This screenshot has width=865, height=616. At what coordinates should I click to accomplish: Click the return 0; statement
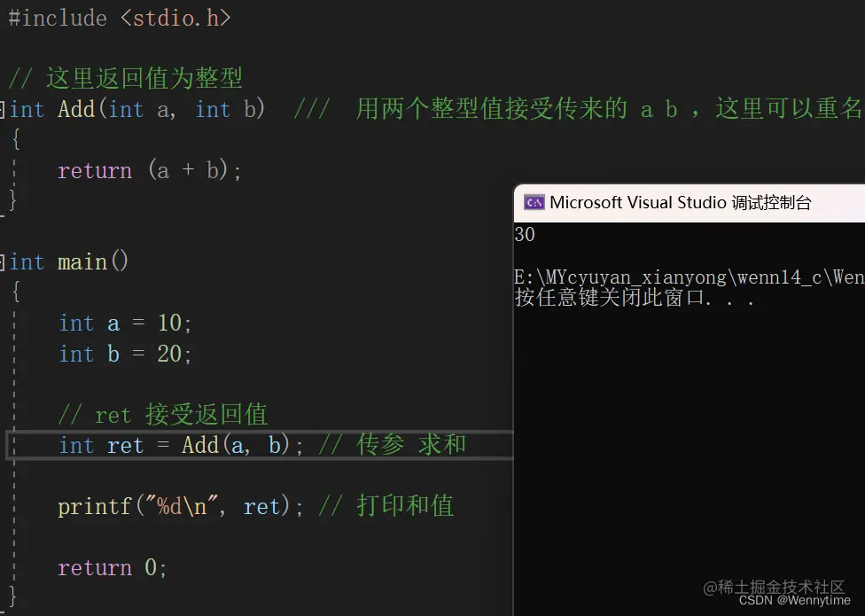coord(113,567)
